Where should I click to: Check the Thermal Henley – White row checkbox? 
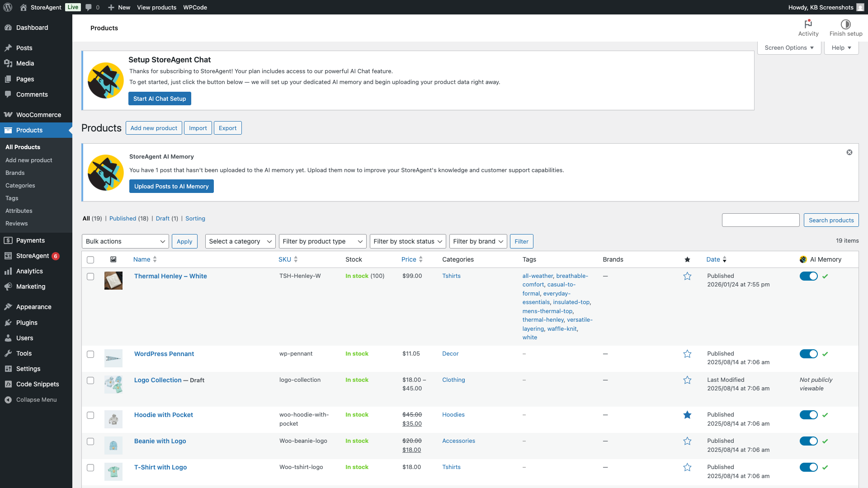[x=90, y=277]
